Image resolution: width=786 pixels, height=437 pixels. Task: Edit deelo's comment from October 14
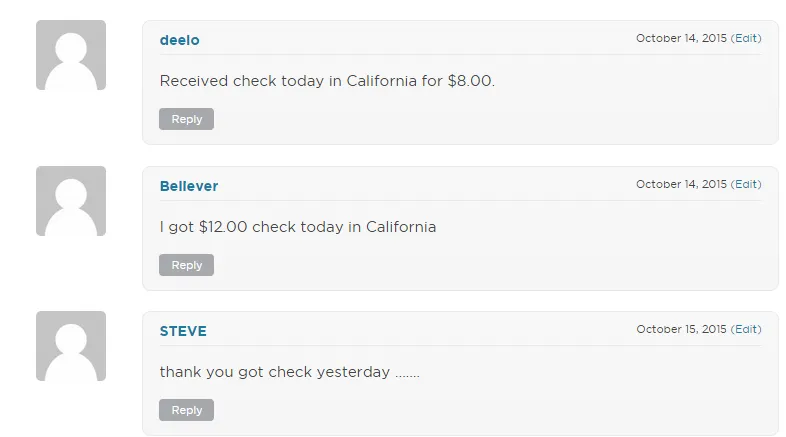tap(746, 38)
